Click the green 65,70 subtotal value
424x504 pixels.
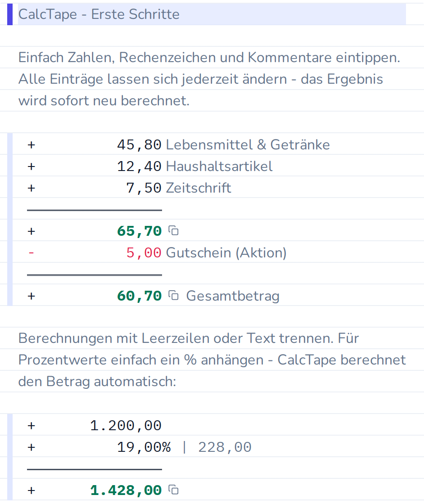(x=139, y=231)
